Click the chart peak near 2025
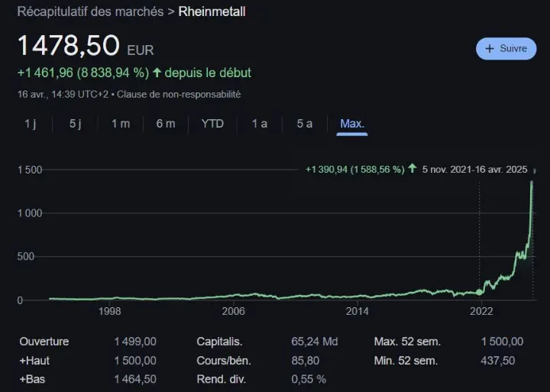The width and height of the screenshot is (550, 392). [x=532, y=182]
